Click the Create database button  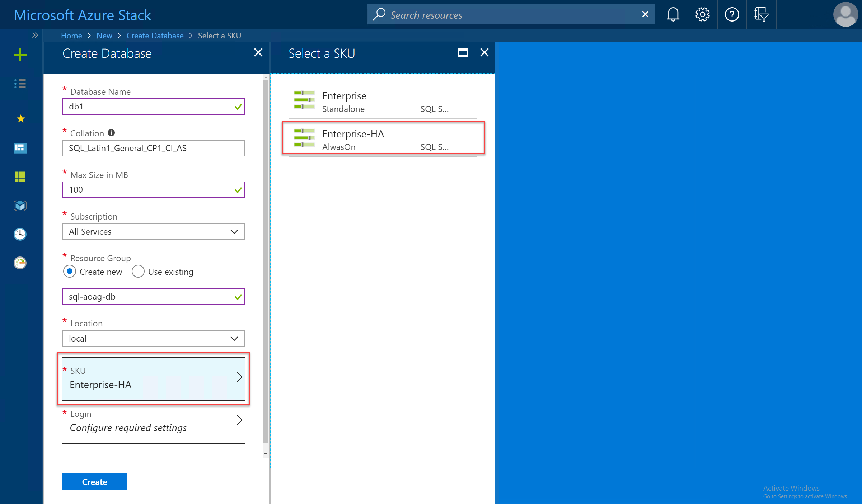94,481
